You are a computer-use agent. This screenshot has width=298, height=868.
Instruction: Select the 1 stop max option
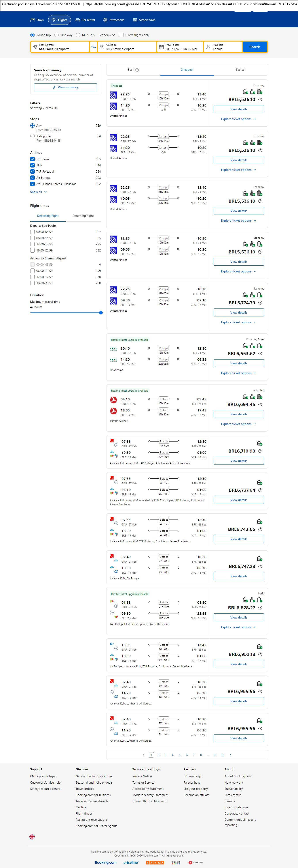point(32,136)
